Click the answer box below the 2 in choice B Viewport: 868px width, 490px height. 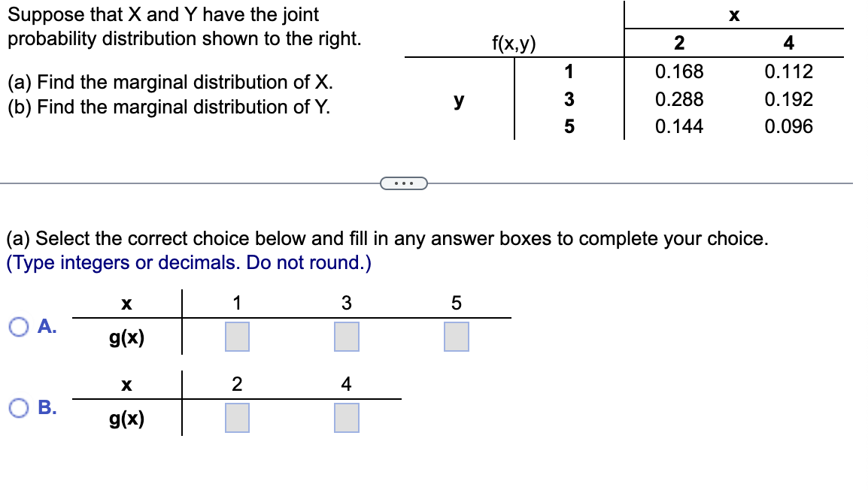click(x=236, y=418)
